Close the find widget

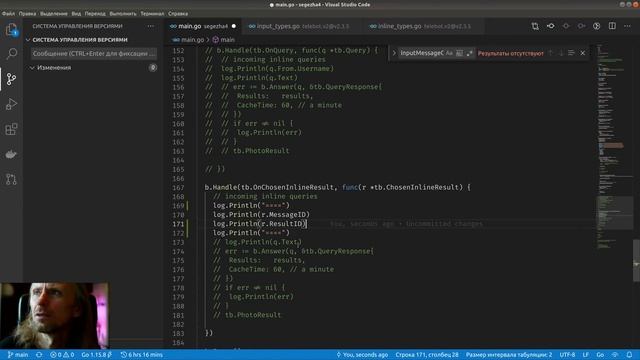582,53
